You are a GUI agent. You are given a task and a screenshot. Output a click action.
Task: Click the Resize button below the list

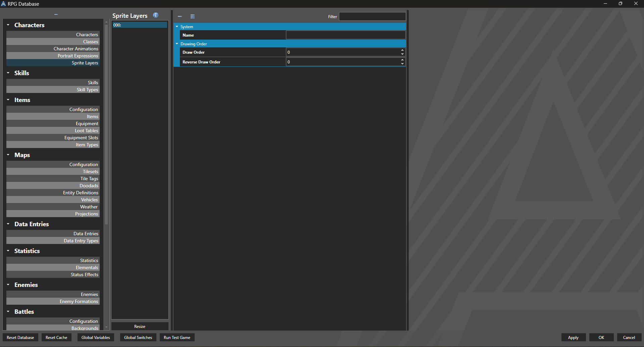[140, 327]
